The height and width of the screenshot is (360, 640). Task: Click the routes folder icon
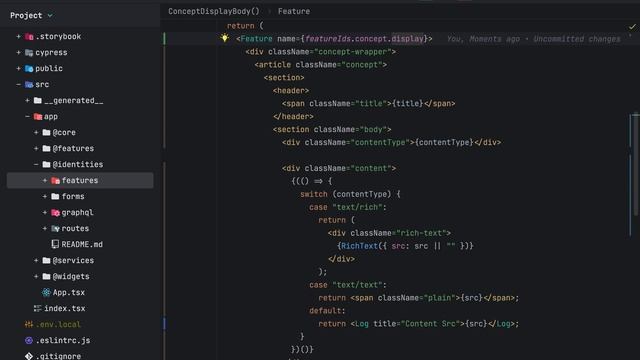pyautogui.click(x=56, y=229)
